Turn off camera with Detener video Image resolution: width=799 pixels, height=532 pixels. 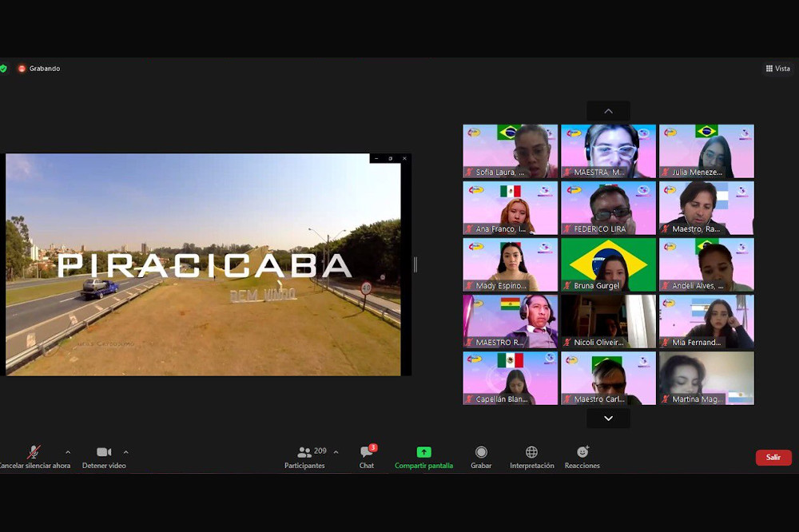pyautogui.click(x=104, y=452)
